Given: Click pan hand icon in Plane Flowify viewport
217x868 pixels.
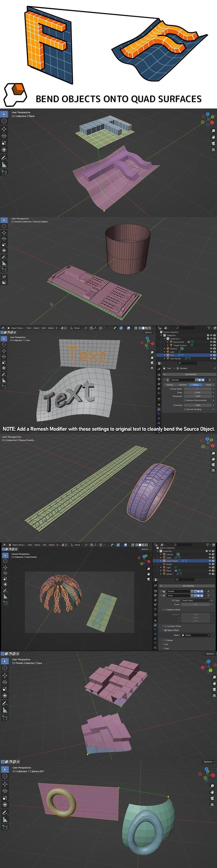Looking at the screenshot, I should tap(213, 459).
